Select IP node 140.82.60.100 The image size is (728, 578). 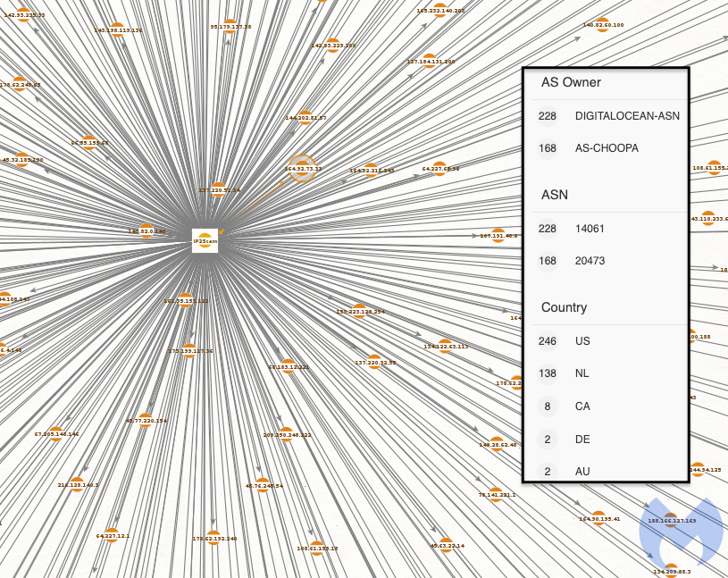click(603, 25)
